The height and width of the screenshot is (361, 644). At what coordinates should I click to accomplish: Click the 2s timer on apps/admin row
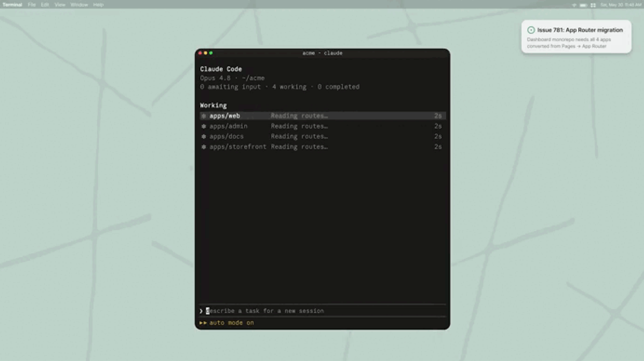click(x=438, y=126)
